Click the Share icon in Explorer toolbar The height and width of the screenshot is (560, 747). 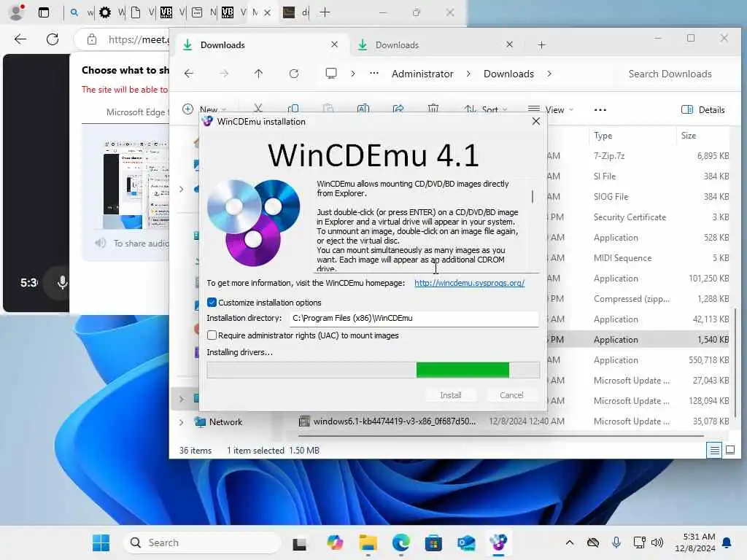(x=398, y=109)
